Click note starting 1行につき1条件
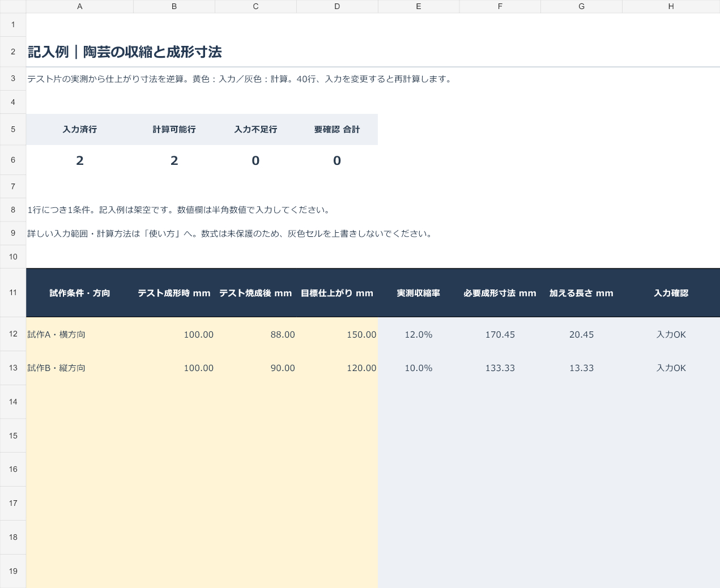The height and width of the screenshot is (588, 720). 180,210
